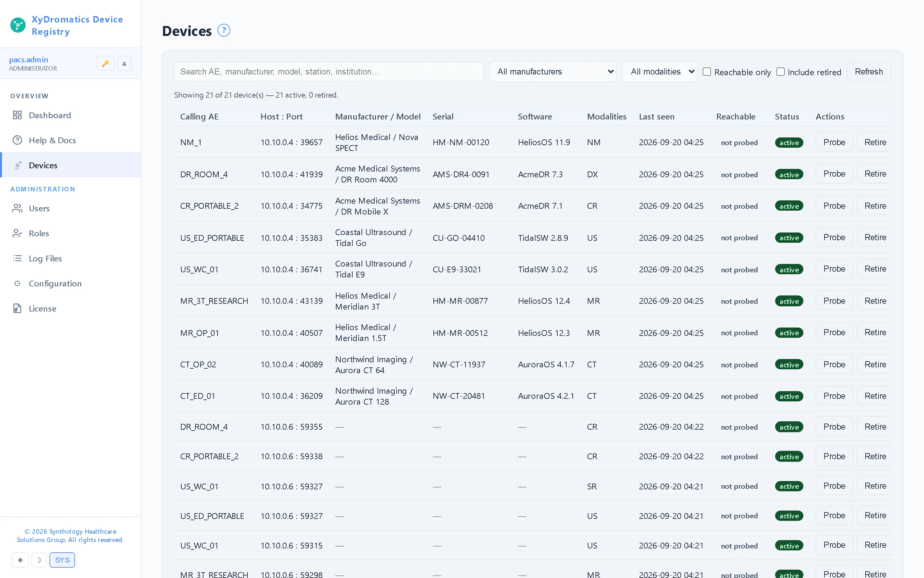Open the Configuration page
Image resolution: width=924 pixels, height=578 pixels.
(x=70, y=283)
